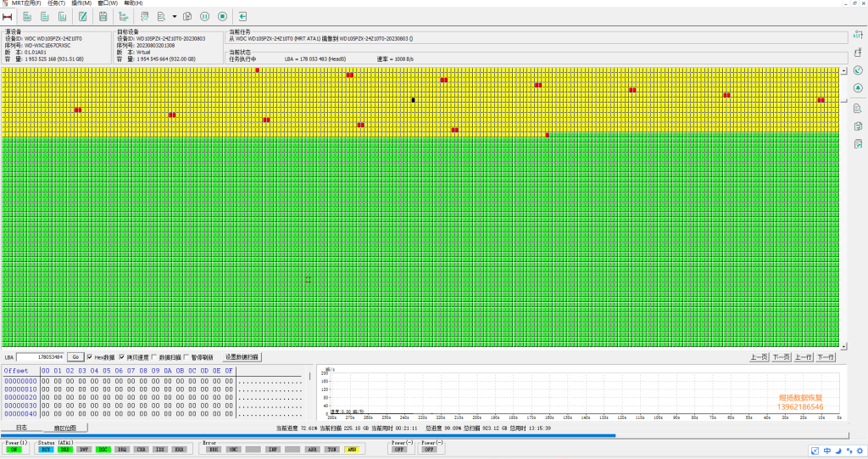Open the 操作(M) menu

click(x=81, y=3)
